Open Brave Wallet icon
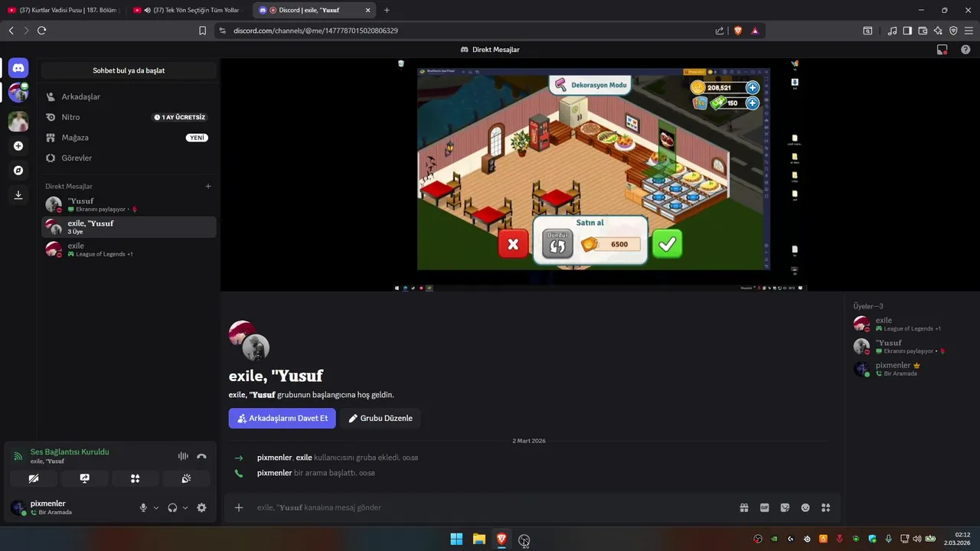The height and width of the screenshot is (551, 980). [x=923, y=31]
